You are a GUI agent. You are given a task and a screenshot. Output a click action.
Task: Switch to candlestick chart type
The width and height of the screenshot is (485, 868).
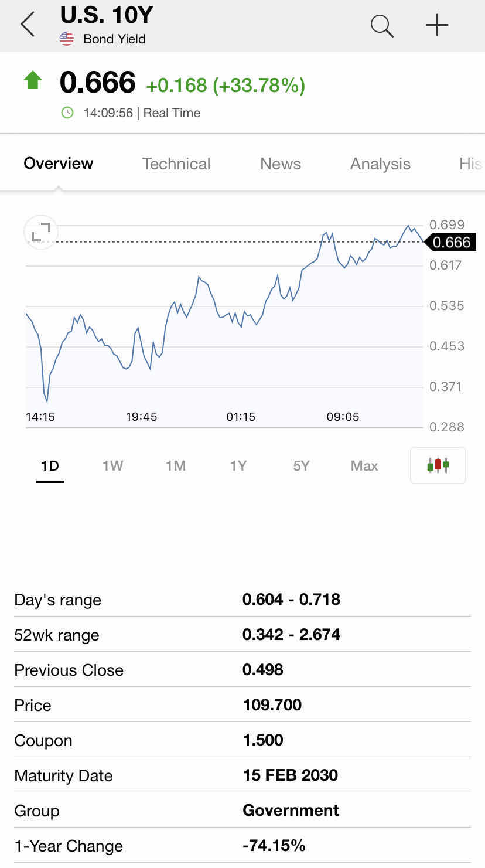click(x=438, y=465)
